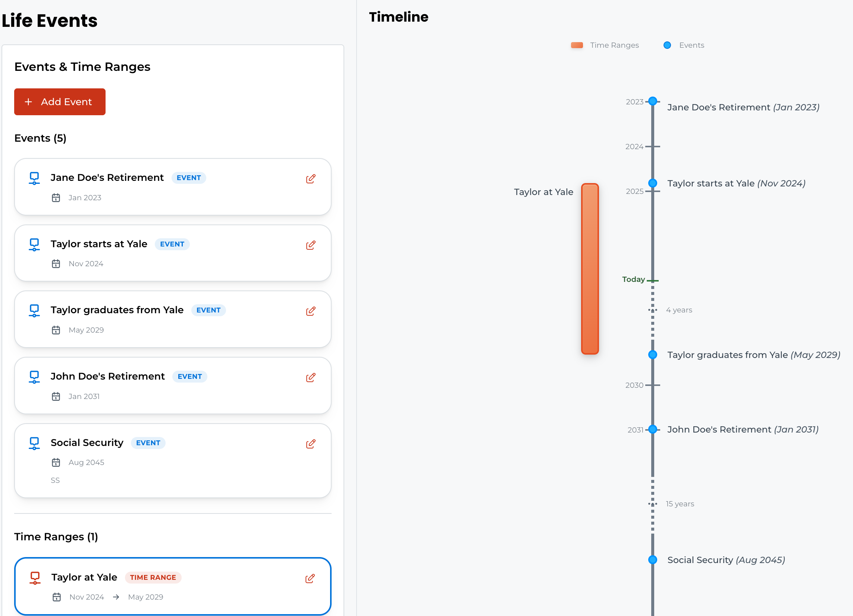Select Social Security timeline dot
Screen dimensions: 853x616
[x=653, y=560]
